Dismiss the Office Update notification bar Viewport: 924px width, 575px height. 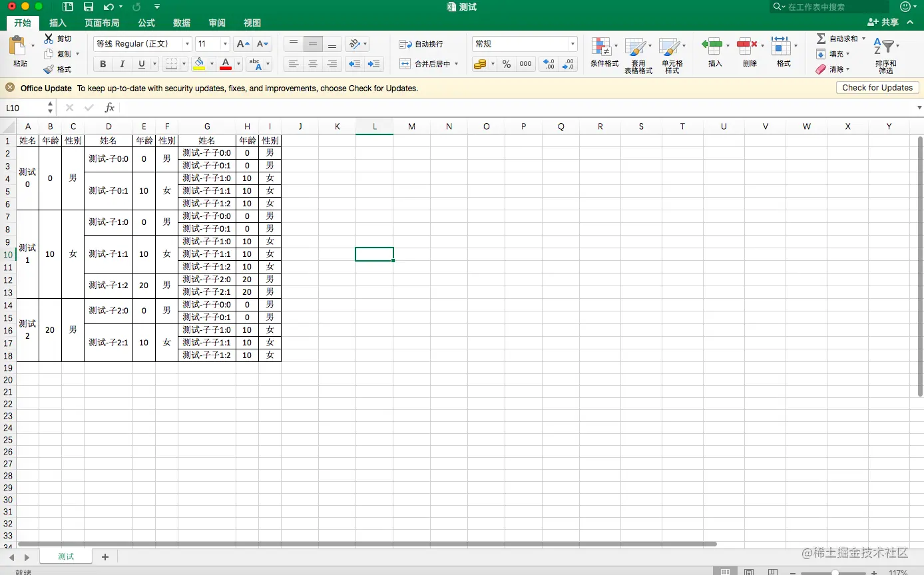(10, 88)
